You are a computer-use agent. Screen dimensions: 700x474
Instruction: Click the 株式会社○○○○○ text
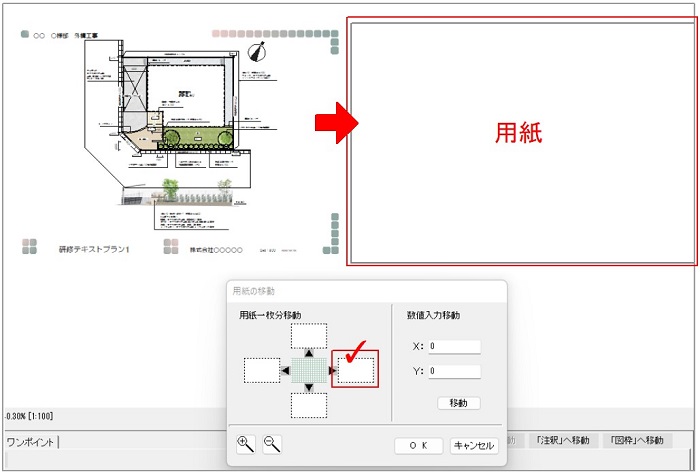(x=216, y=250)
